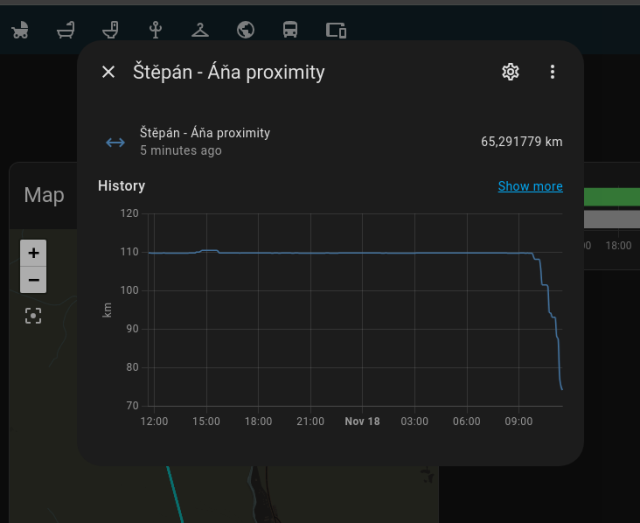
Task: Select the toilet icon tab
Action: 111,30
